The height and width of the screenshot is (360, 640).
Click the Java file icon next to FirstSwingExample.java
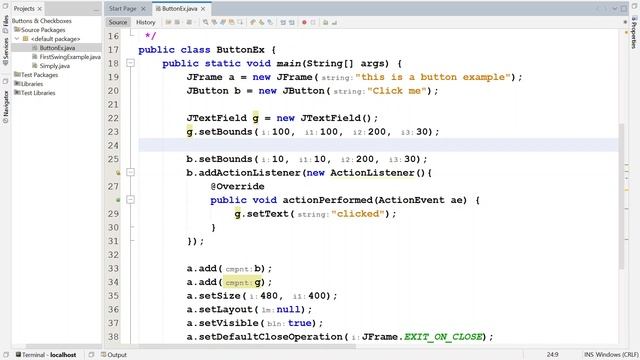click(35, 57)
